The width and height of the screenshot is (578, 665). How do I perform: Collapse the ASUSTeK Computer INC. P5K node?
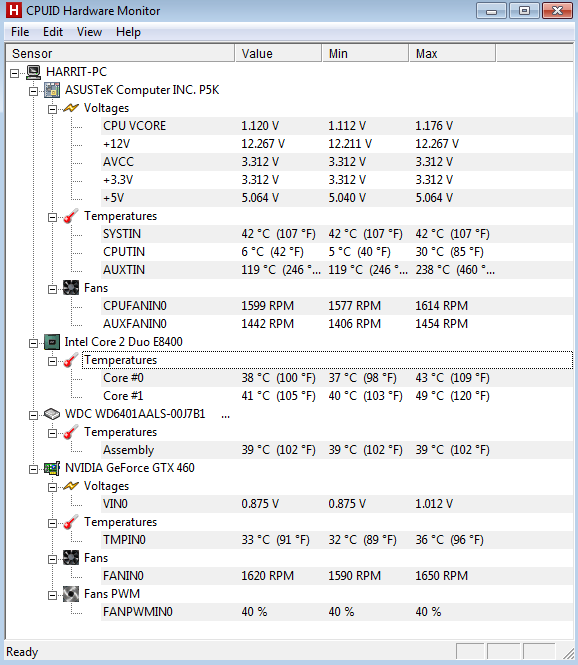coord(33,91)
